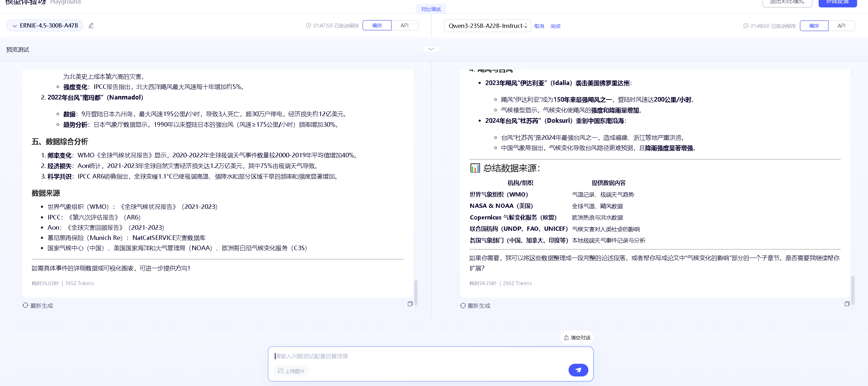Viewport: 868px width, 386px height.
Task: Click the broom icon in 清空对话
Action: point(566,338)
